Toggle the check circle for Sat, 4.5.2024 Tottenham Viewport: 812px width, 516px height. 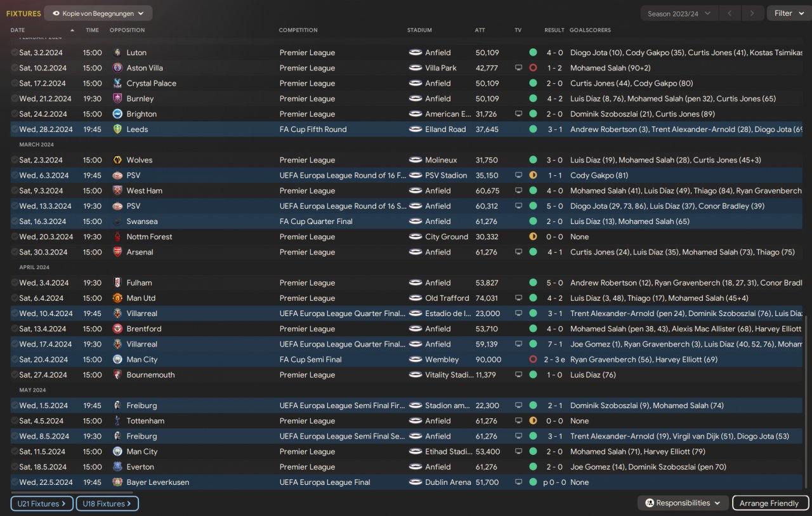click(x=15, y=421)
